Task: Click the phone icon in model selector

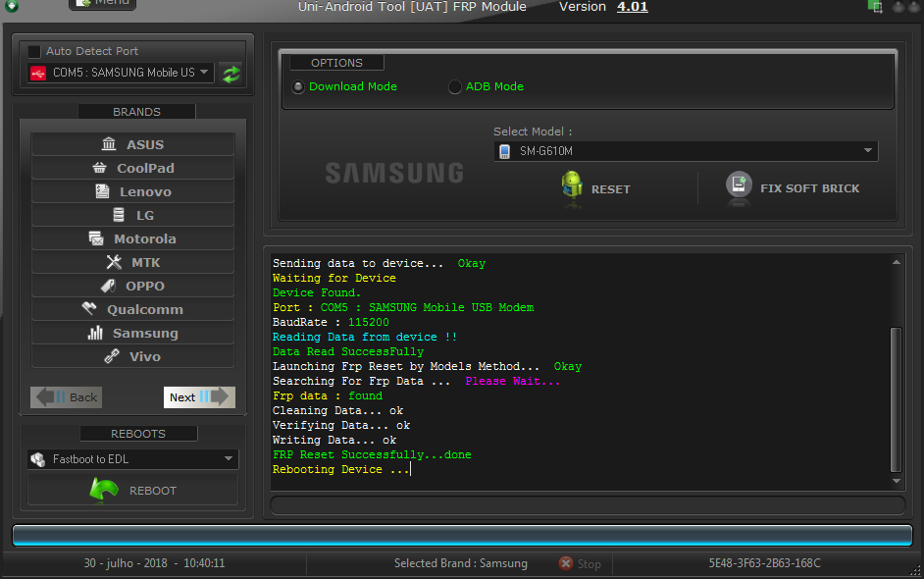Action: 504,151
